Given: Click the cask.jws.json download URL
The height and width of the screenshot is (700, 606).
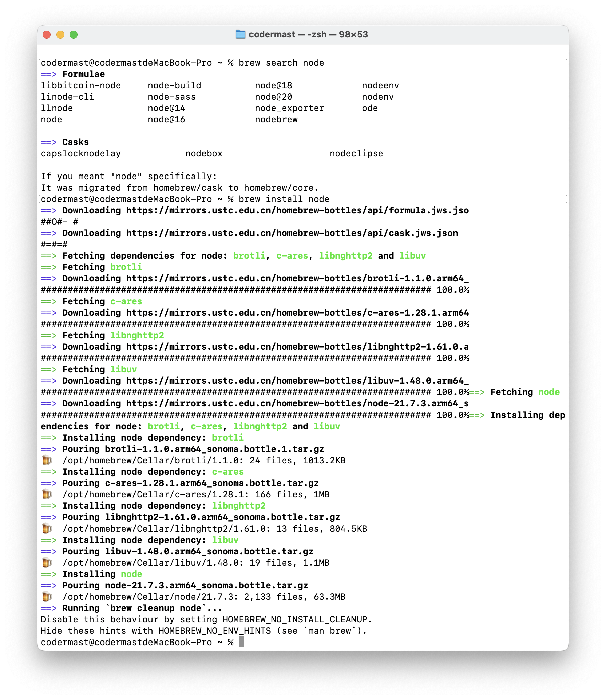Looking at the screenshot, I should click(292, 233).
